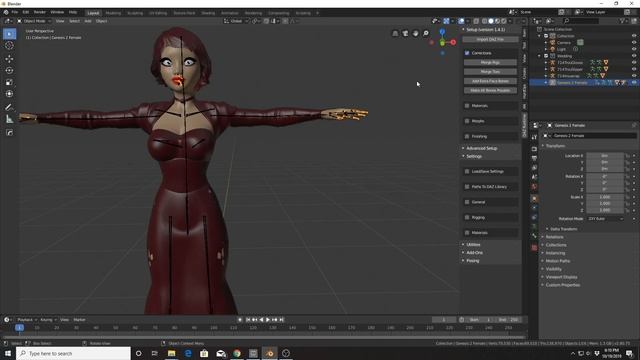Image resolution: width=640 pixels, height=360 pixels.
Task: Expand the Posing panel
Action: tap(473, 260)
